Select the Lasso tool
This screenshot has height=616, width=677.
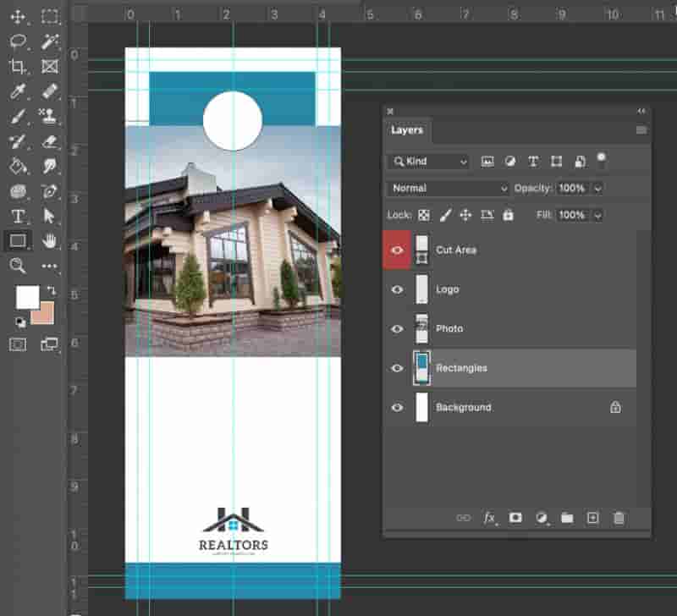(18, 41)
